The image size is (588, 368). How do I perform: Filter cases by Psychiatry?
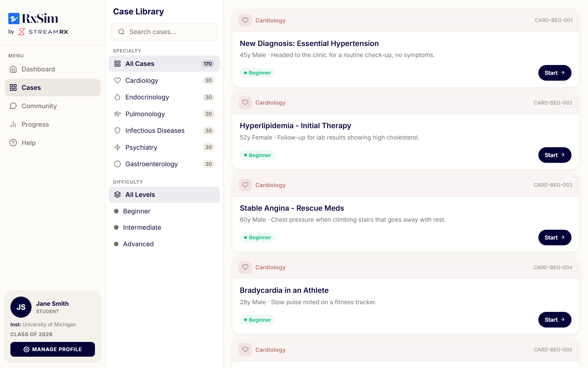point(164,148)
